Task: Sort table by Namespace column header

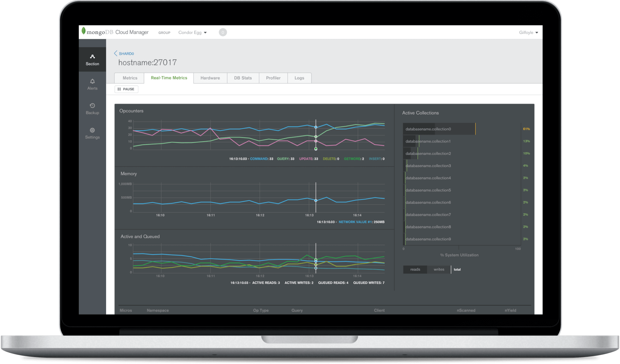Action: 158,310
